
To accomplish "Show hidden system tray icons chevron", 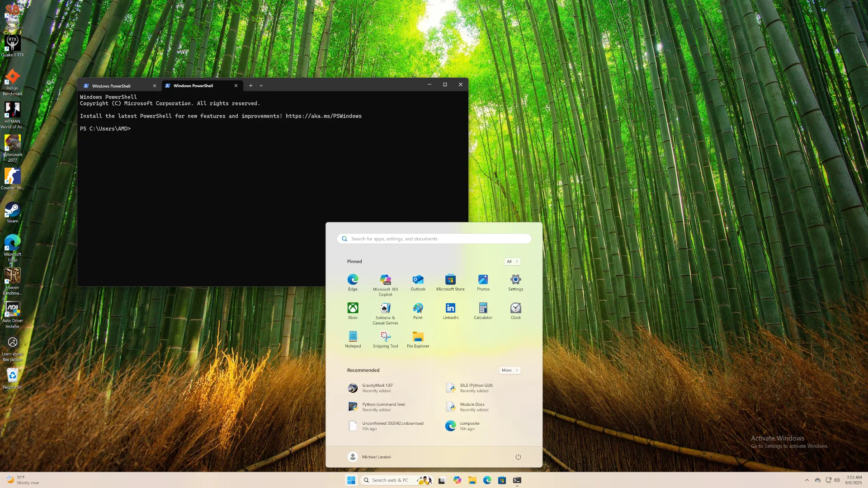I will (807, 480).
